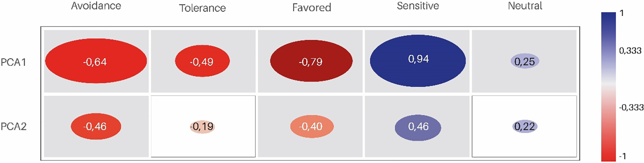The height and width of the screenshot is (163, 644).
Task: Select the Tolerance column label
Action: [x=202, y=8]
